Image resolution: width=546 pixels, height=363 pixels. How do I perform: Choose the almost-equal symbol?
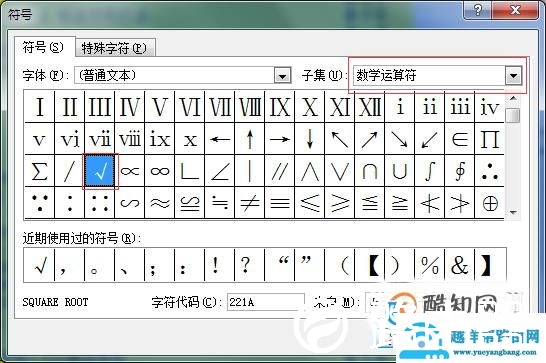click(159, 203)
